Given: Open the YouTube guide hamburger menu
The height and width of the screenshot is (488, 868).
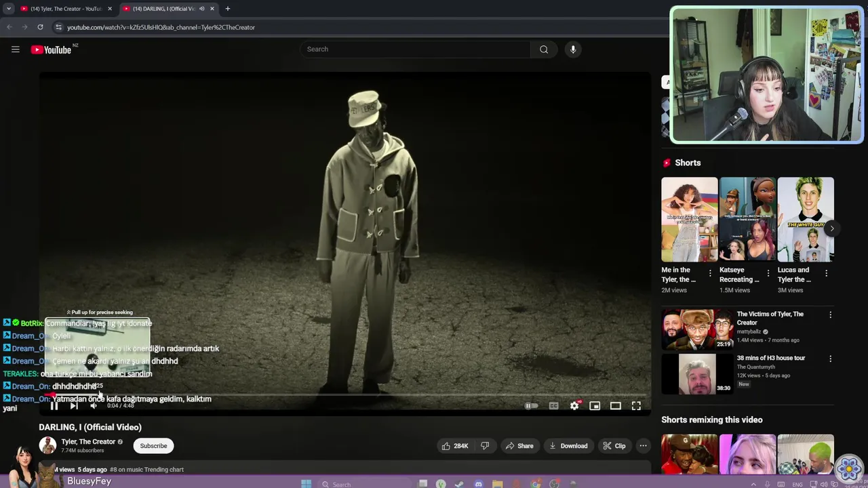Looking at the screenshot, I should tap(15, 49).
